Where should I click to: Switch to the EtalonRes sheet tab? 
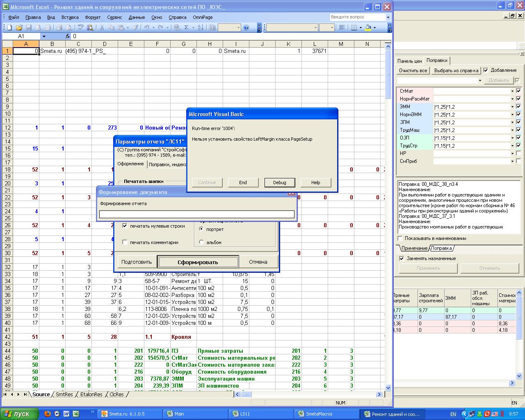tap(91, 395)
